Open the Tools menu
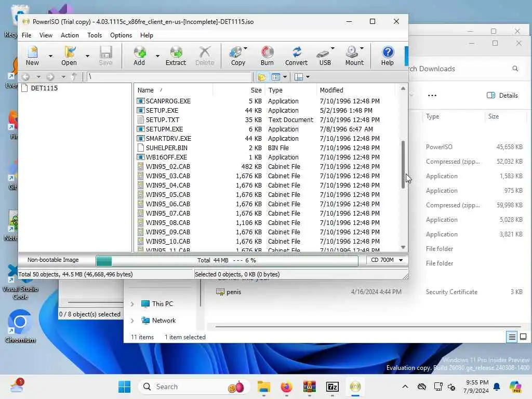 coord(95,35)
